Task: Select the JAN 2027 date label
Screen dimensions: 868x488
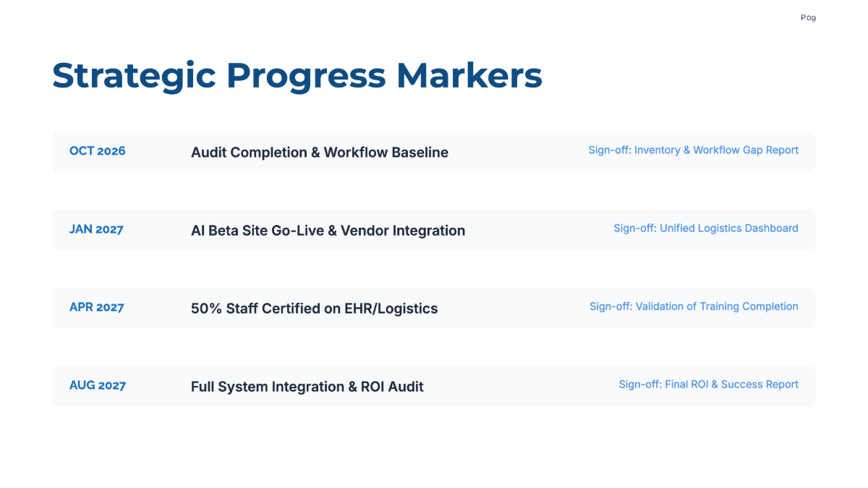Action: pos(96,229)
